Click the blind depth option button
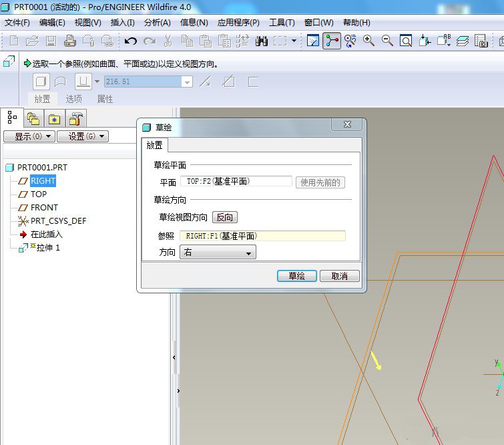This screenshot has height=445, width=504. pos(83,82)
